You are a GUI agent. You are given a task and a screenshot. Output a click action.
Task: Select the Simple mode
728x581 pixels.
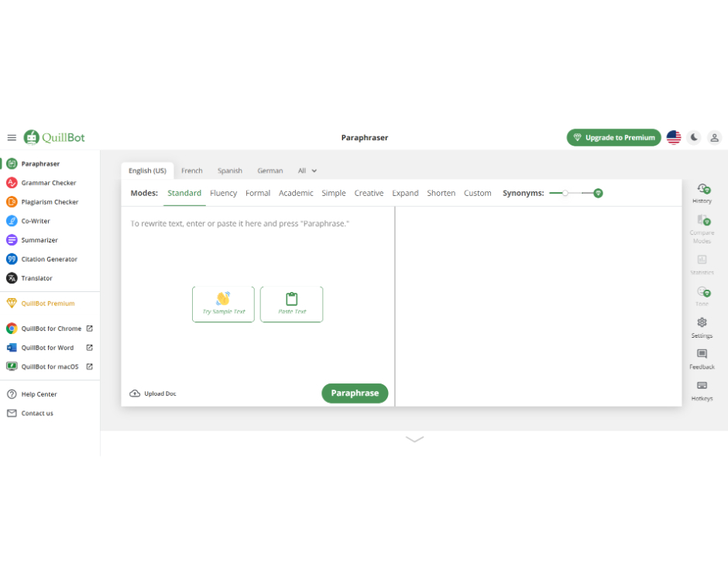(x=334, y=193)
